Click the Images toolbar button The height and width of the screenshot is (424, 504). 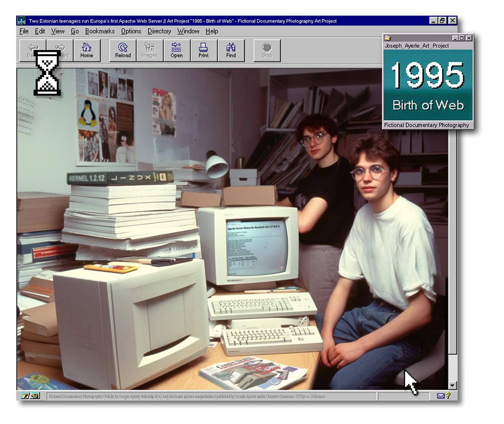(150, 50)
